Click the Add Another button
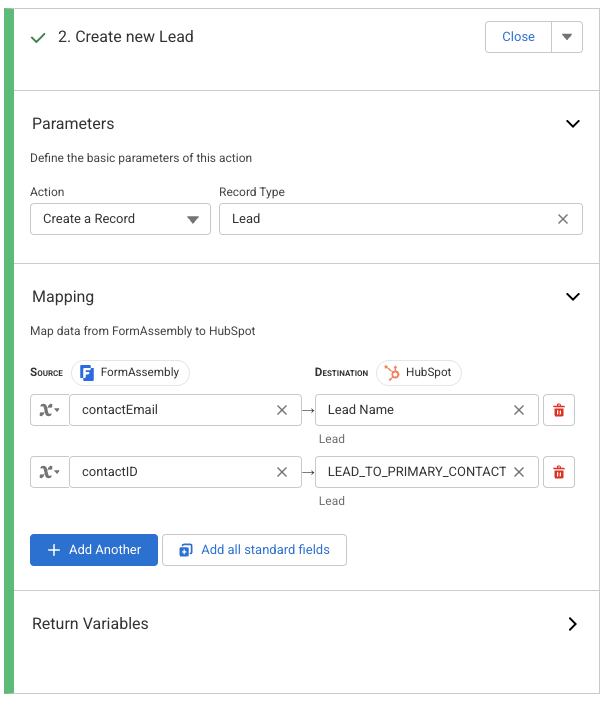The image size is (605, 703). click(94, 550)
